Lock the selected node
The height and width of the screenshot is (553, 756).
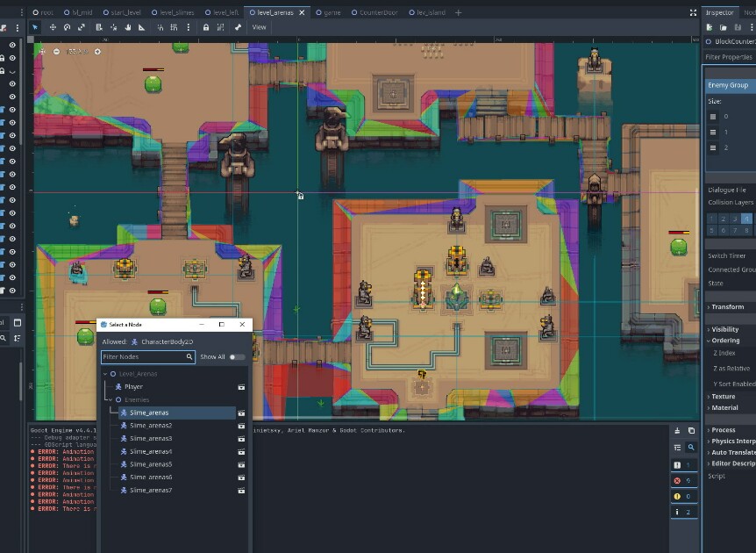206,27
